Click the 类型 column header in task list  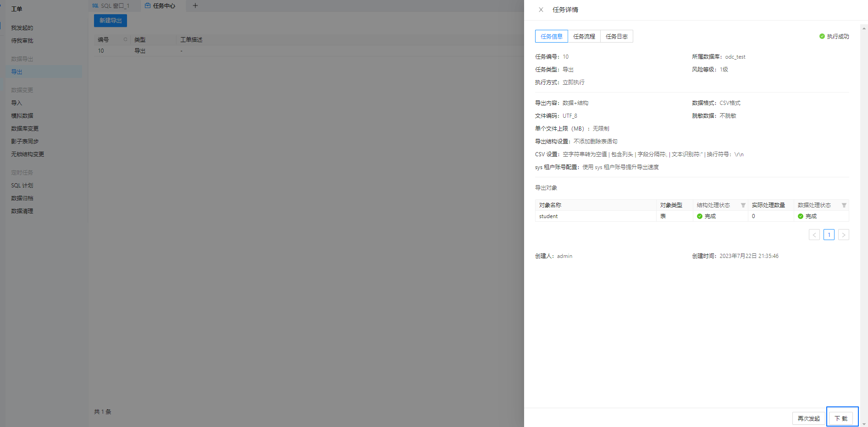pyautogui.click(x=153, y=40)
